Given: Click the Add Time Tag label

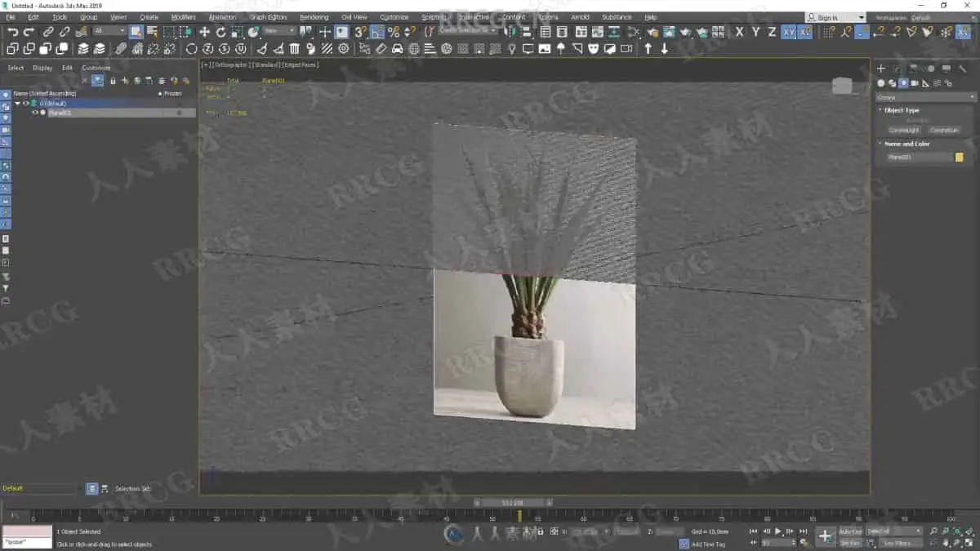Looking at the screenshot, I should (x=708, y=544).
